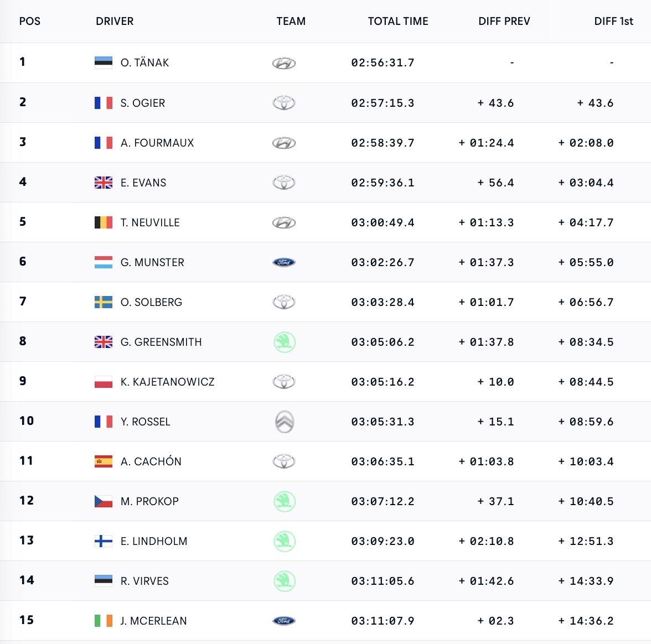
Task: Open driver A. Fourmaux's name link
Action: [157, 143]
